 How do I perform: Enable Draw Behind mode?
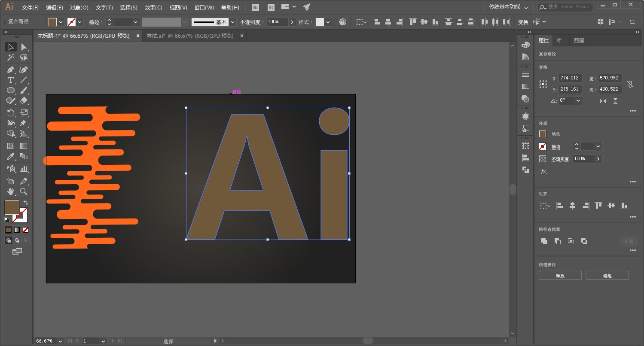click(x=17, y=240)
